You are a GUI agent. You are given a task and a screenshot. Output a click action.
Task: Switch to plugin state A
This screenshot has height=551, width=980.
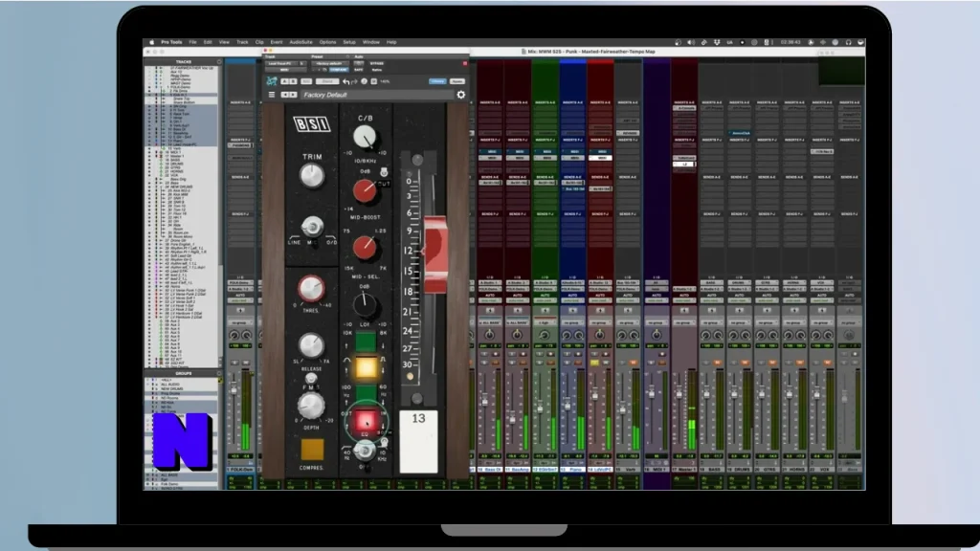[x=285, y=81]
